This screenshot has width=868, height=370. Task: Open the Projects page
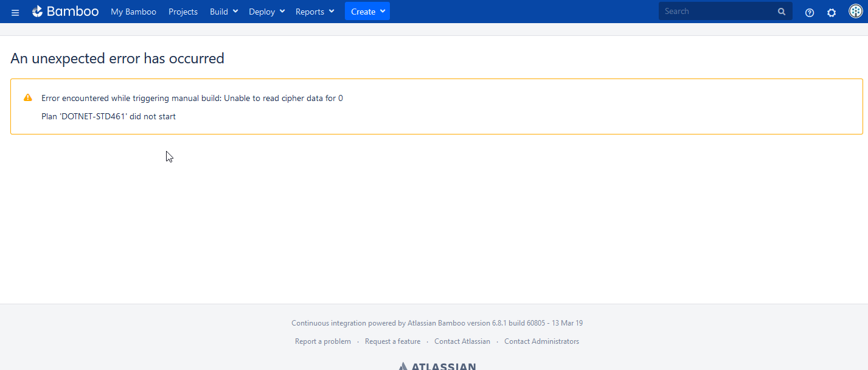183,12
